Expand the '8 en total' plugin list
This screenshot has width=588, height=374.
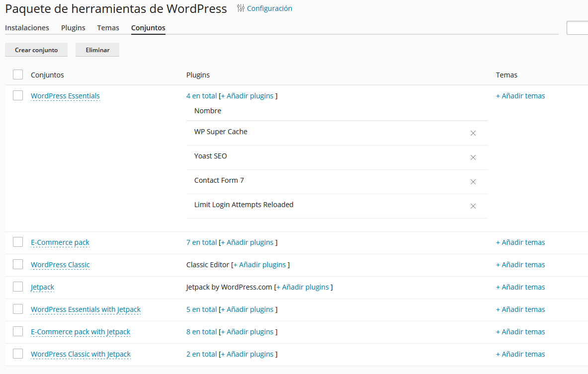[x=201, y=332]
